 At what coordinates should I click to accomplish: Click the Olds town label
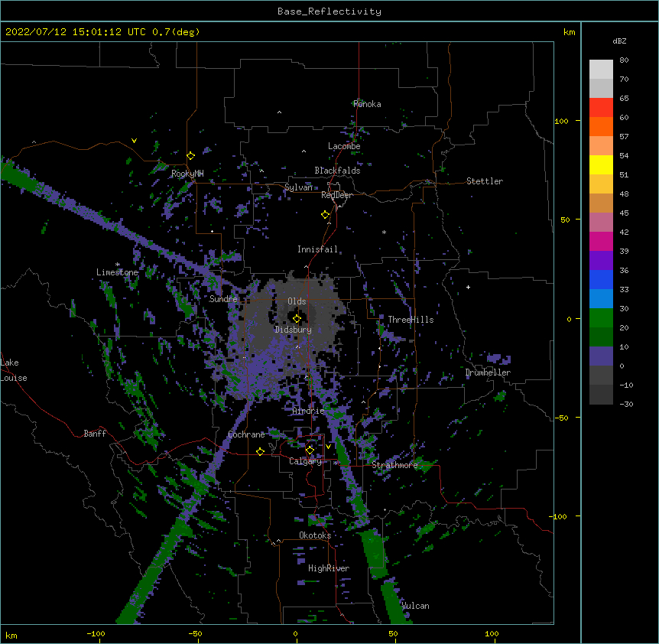[297, 301]
